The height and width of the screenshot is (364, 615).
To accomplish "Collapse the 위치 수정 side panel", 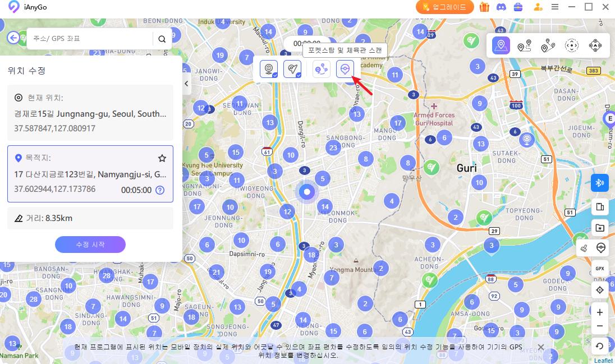I will 187,84.
